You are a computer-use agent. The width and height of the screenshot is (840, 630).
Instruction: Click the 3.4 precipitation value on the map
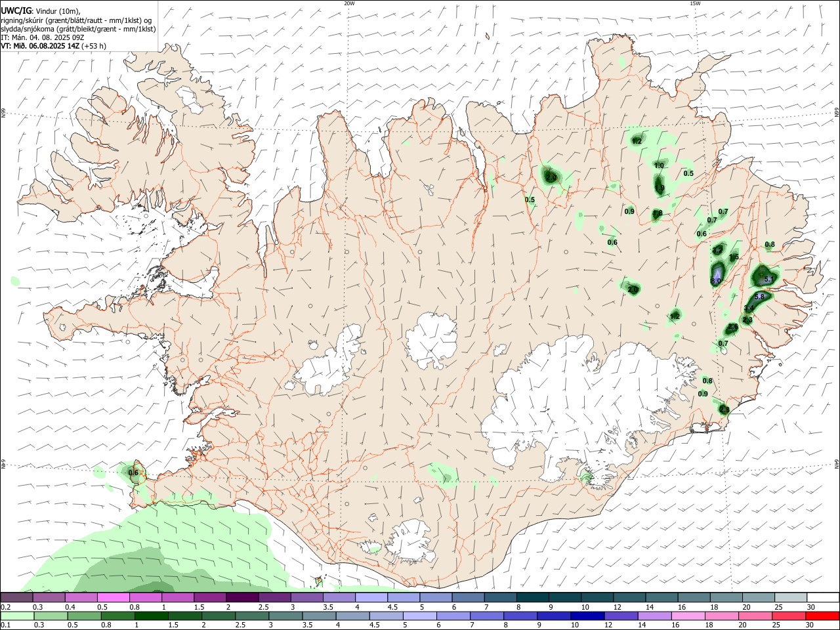[x=749, y=308]
